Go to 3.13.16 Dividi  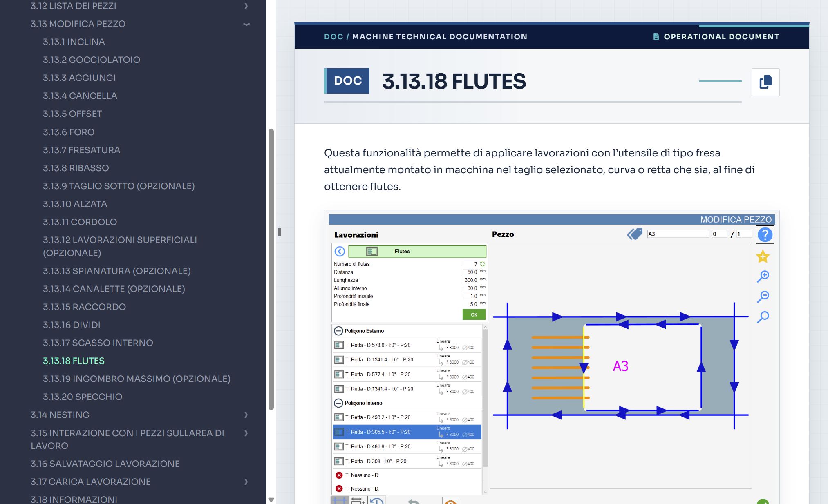point(72,325)
